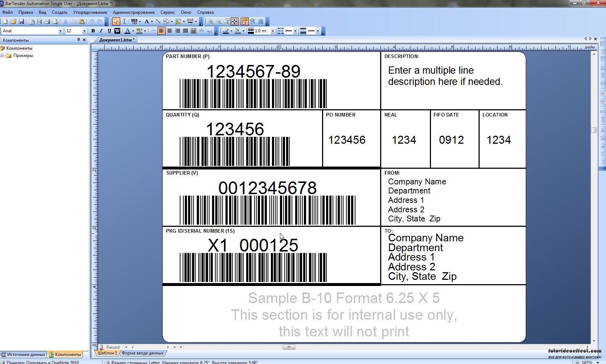Create a new document via toolbar icon

click(x=5, y=21)
